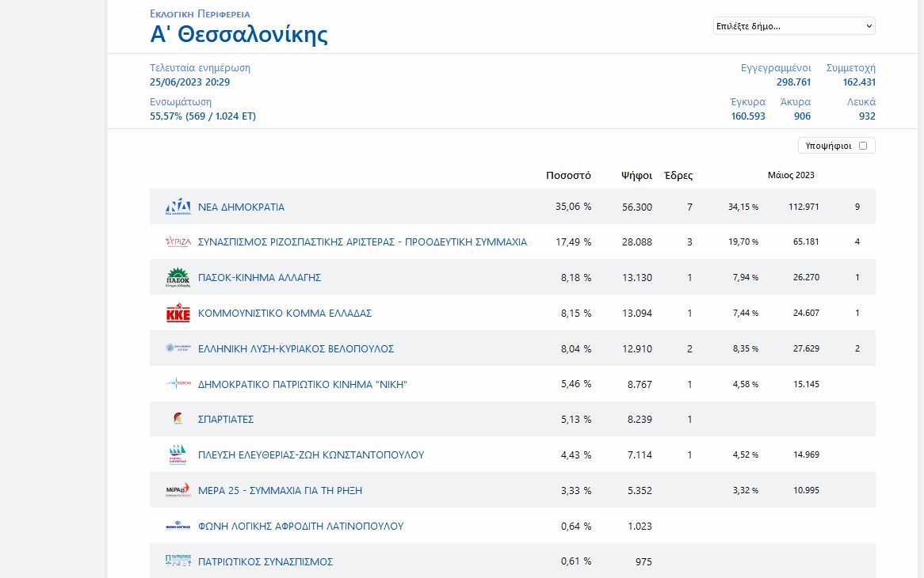Click the ΝΙΚΗ party logo
924x578 pixels.
point(178,384)
